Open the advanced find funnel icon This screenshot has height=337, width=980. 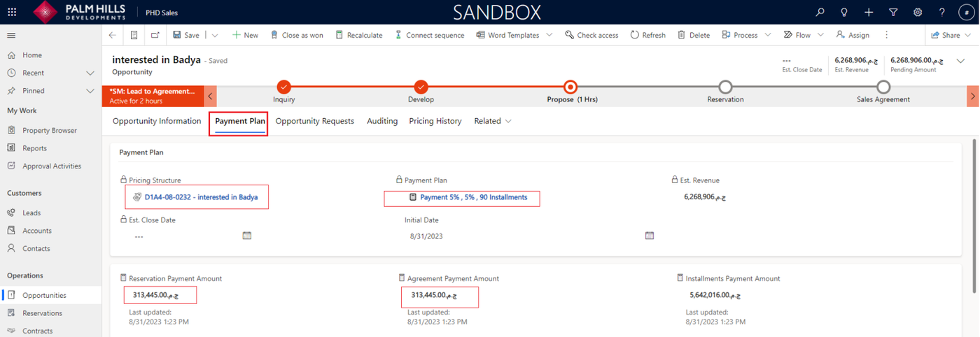pyautogui.click(x=893, y=12)
